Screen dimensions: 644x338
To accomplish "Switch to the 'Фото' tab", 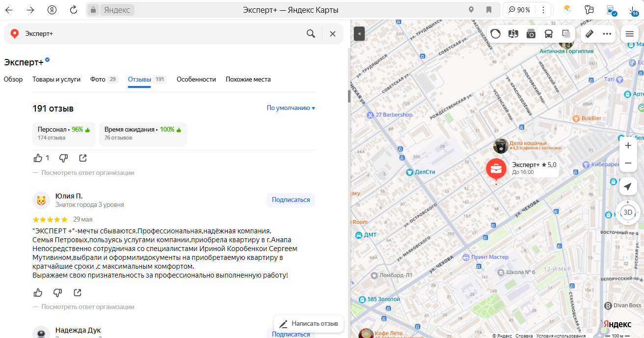I will coord(98,80).
